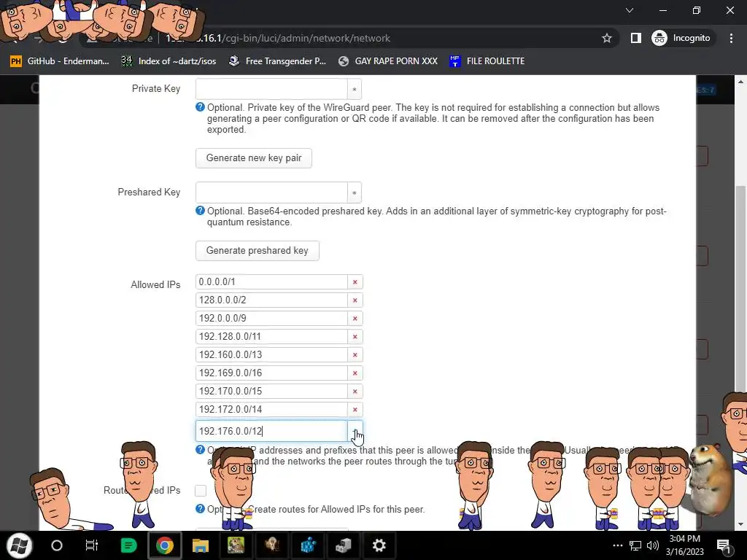Open the GitHub - Enderman bookmark
The image size is (747, 560).
[x=60, y=61]
